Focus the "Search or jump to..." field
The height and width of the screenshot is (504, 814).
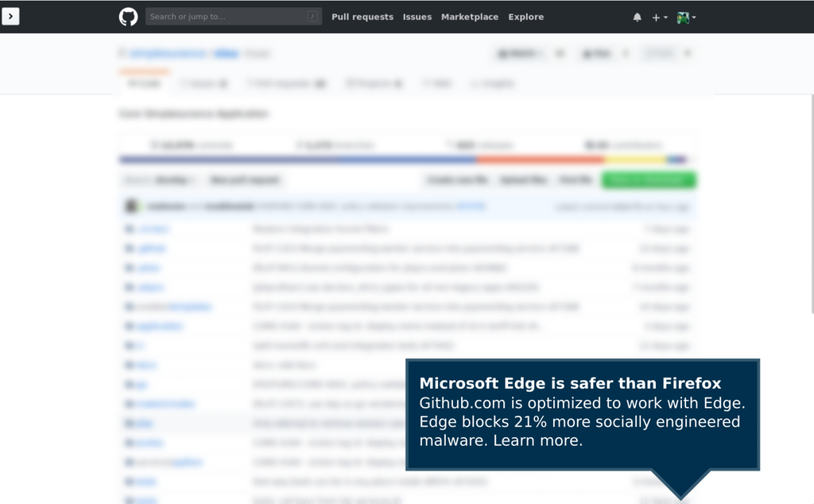234,17
